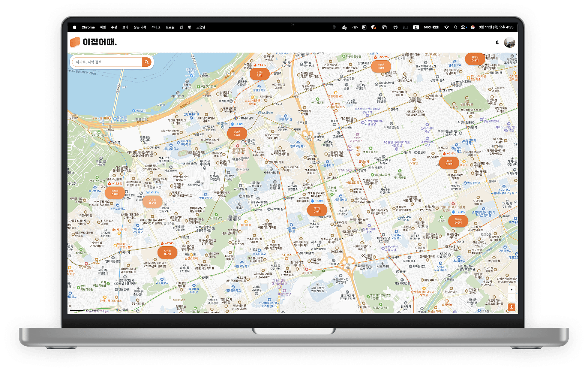This screenshot has height=371, width=588.
Task: Click the +17.6% flame trend badge
Action: point(167,243)
